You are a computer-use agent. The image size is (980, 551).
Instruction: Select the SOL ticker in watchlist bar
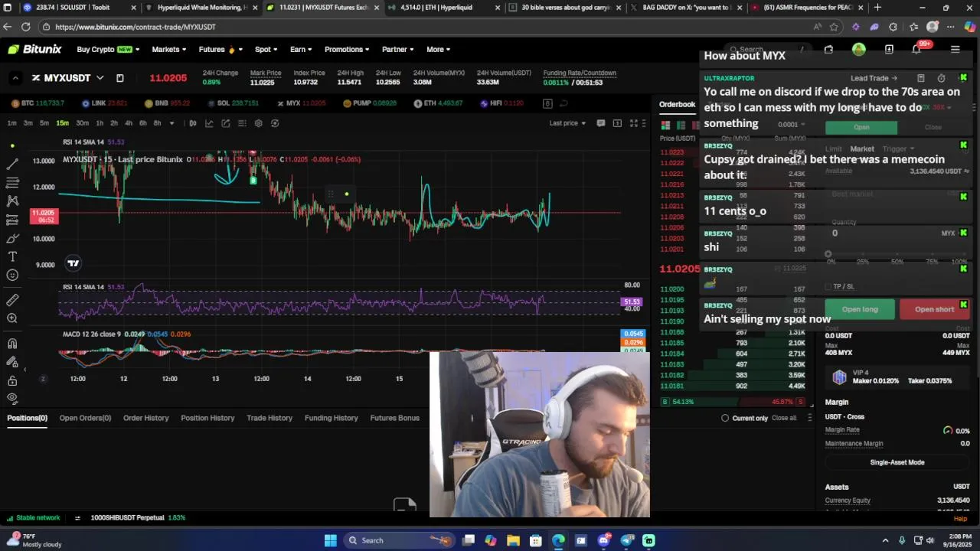(x=233, y=103)
